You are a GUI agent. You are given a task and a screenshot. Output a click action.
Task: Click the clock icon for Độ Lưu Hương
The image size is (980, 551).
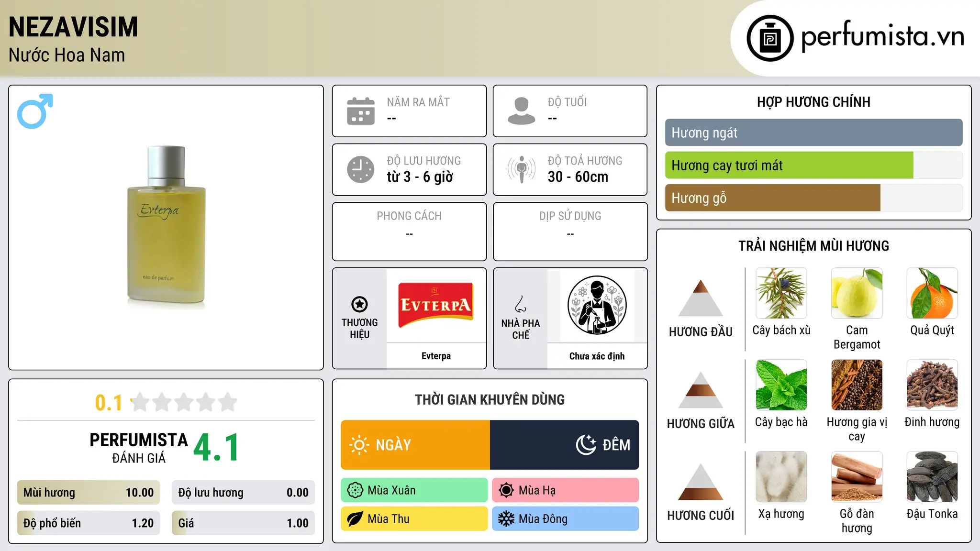pos(361,169)
